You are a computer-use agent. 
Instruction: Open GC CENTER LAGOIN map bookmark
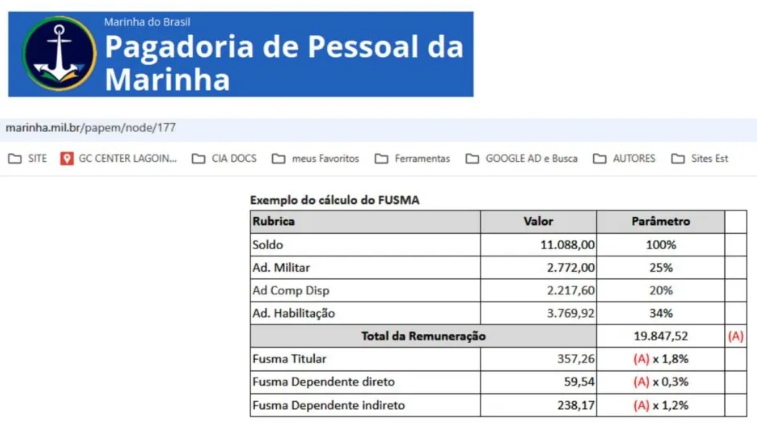[x=119, y=158]
